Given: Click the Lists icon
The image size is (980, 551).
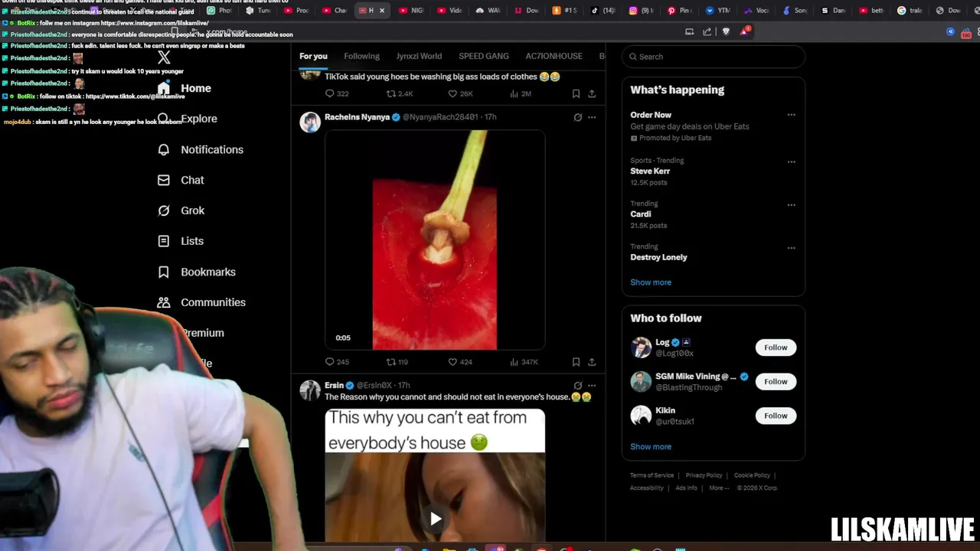Looking at the screenshot, I should point(163,241).
